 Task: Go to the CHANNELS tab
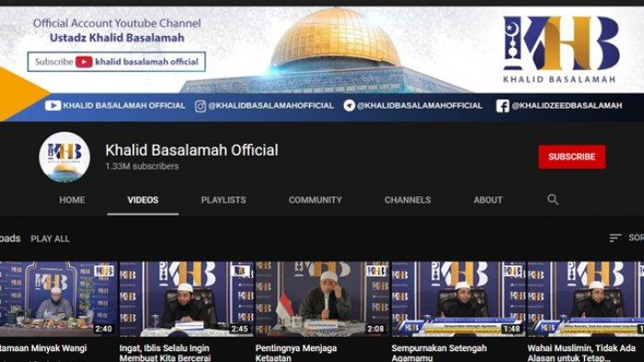click(408, 200)
